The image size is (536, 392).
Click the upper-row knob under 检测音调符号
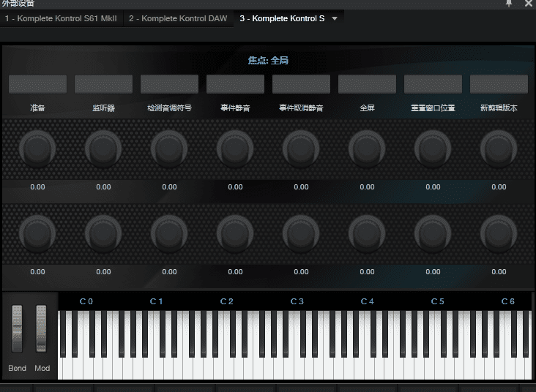click(170, 148)
